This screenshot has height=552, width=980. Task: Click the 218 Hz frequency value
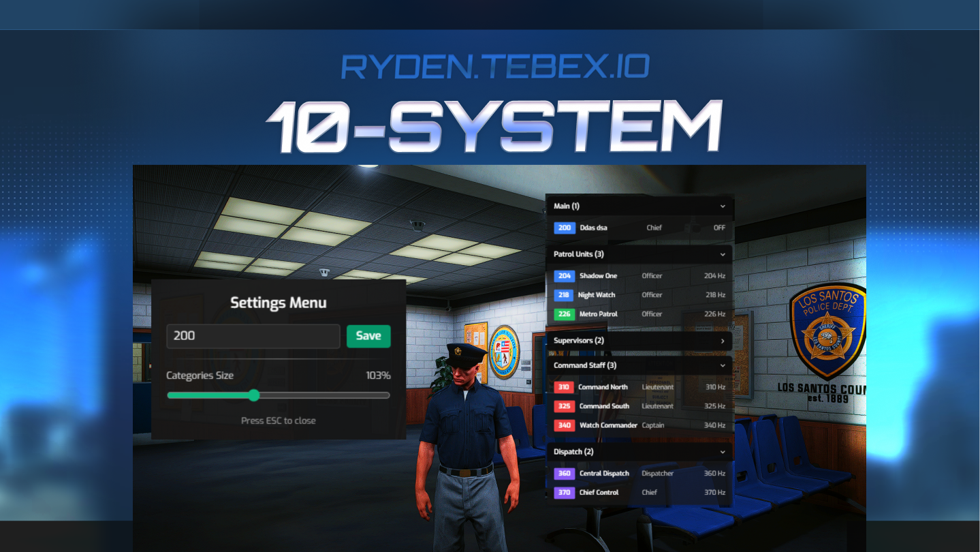(x=715, y=295)
